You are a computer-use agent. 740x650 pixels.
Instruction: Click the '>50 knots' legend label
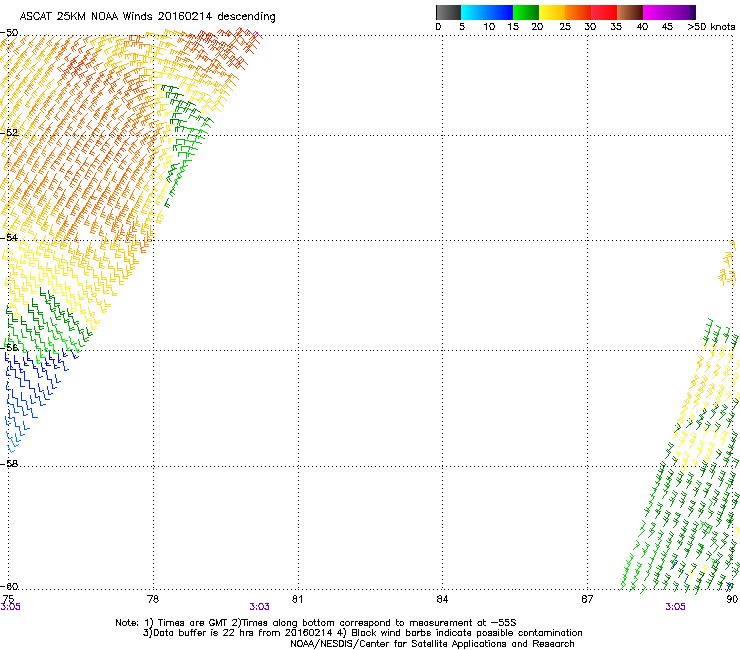pos(711,27)
